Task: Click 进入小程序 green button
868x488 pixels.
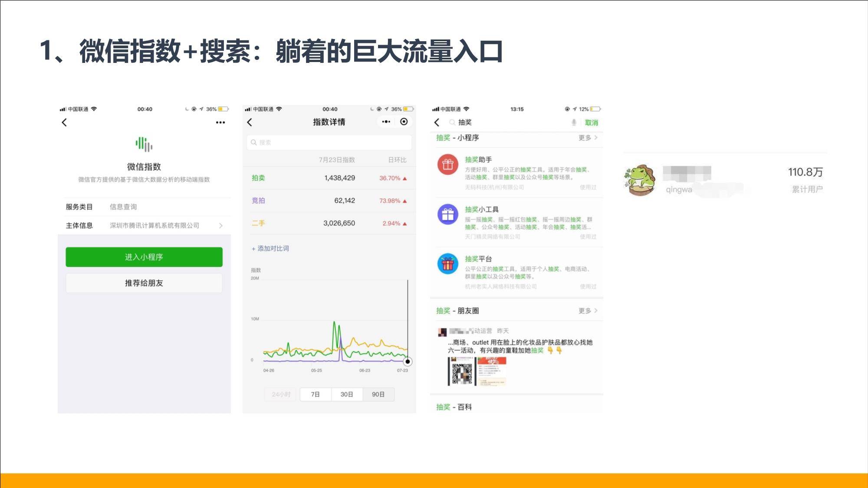Action: pos(144,257)
